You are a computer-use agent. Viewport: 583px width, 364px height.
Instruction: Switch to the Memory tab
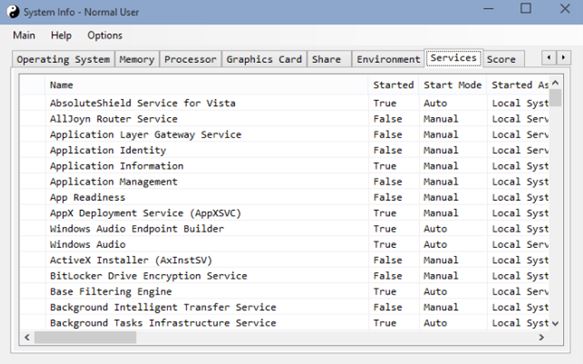point(137,59)
